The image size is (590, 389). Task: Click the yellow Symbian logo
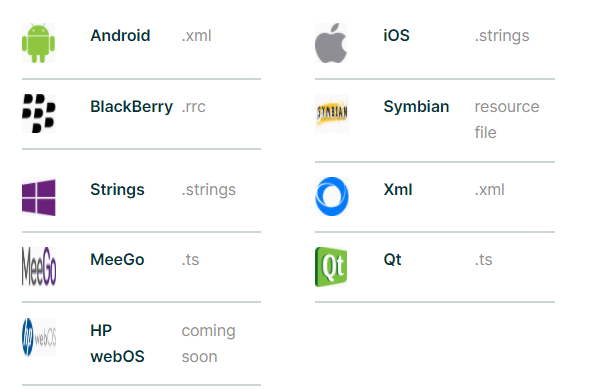point(332,113)
